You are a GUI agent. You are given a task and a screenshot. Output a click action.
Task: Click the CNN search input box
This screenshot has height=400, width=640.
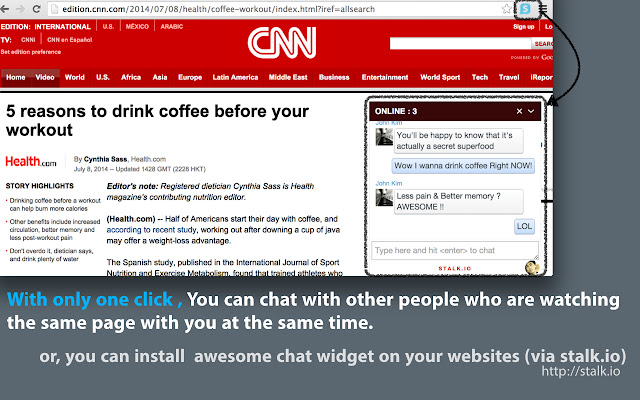tap(460, 43)
